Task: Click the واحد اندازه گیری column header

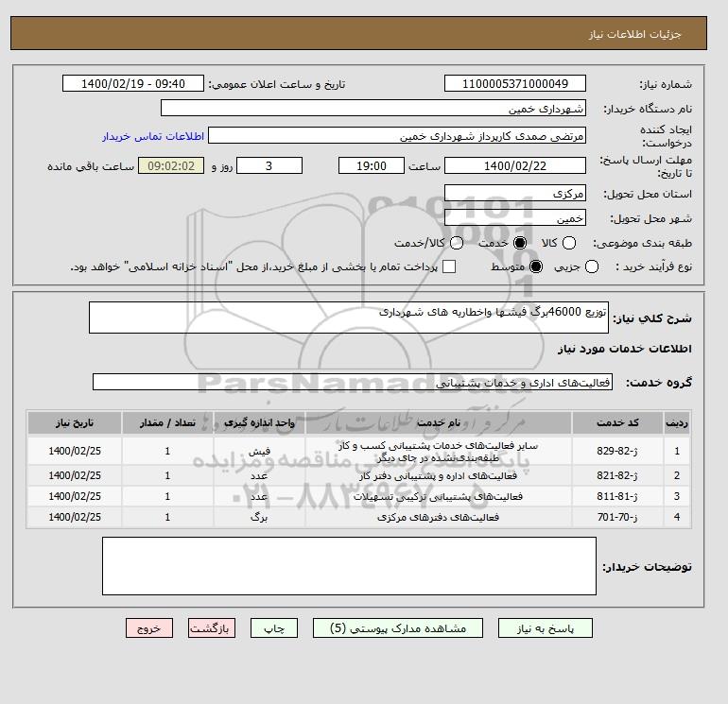Action: tap(260, 422)
